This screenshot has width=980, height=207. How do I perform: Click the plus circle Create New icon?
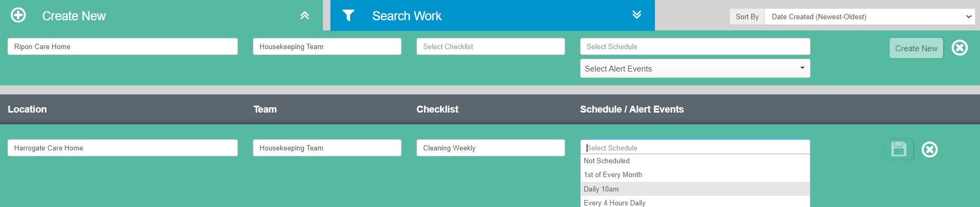click(x=18, y=15)
